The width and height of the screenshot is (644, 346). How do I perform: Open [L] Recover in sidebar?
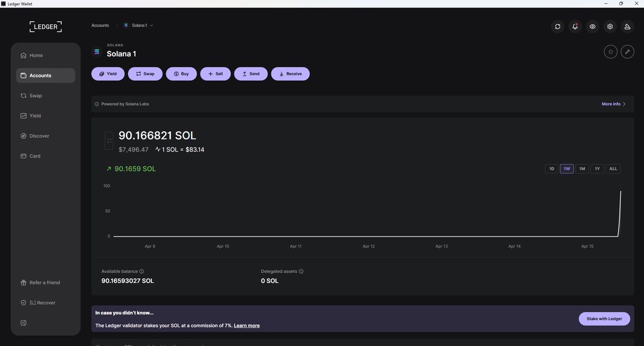[46, 303]
